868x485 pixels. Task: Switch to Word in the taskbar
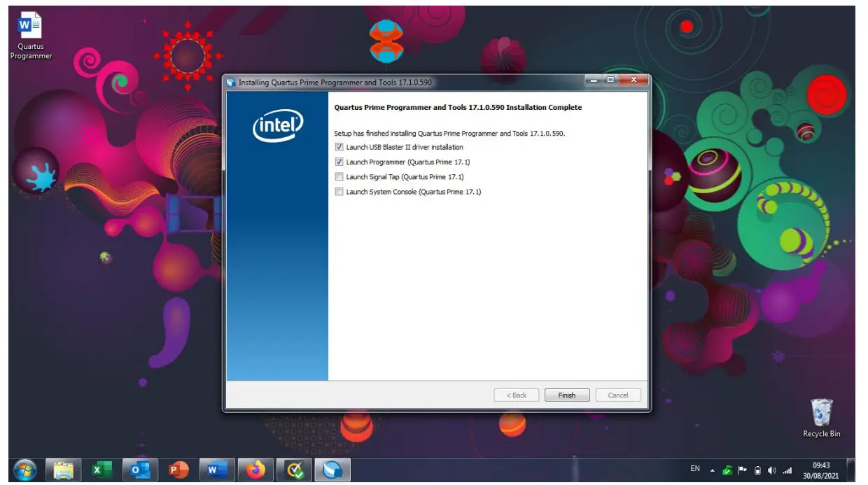pos(217,470)
